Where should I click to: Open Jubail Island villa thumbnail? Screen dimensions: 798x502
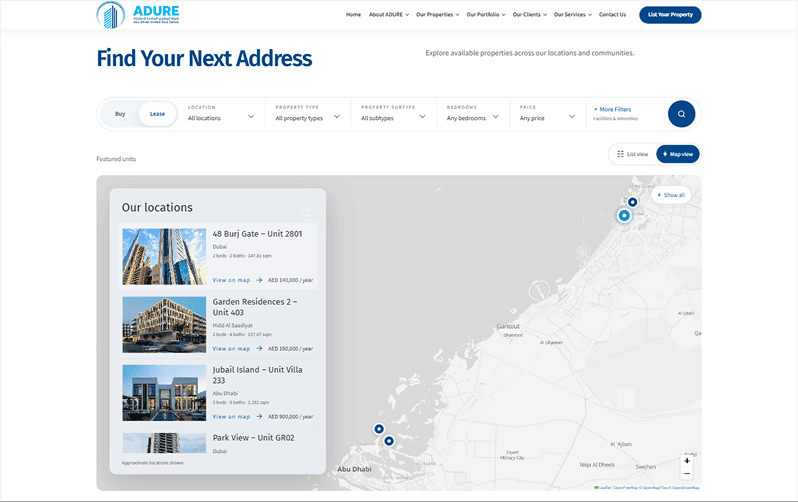[x=164, y=393]
